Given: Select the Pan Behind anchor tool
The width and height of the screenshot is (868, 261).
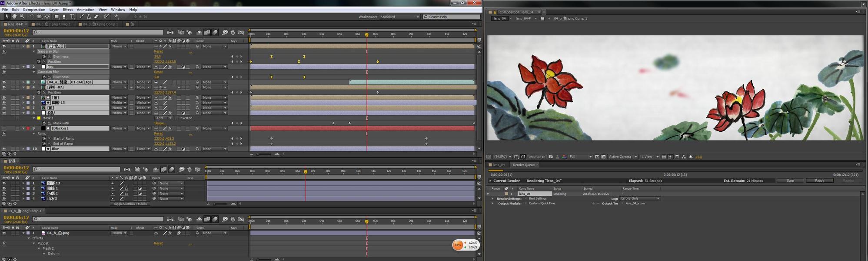Looking at the screenshot, I should point(47,17).
